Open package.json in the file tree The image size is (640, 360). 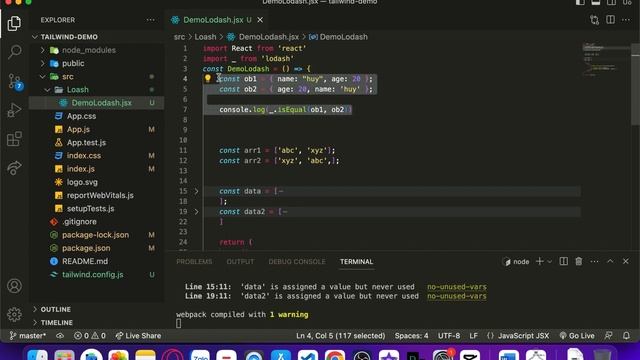[86, 248]
